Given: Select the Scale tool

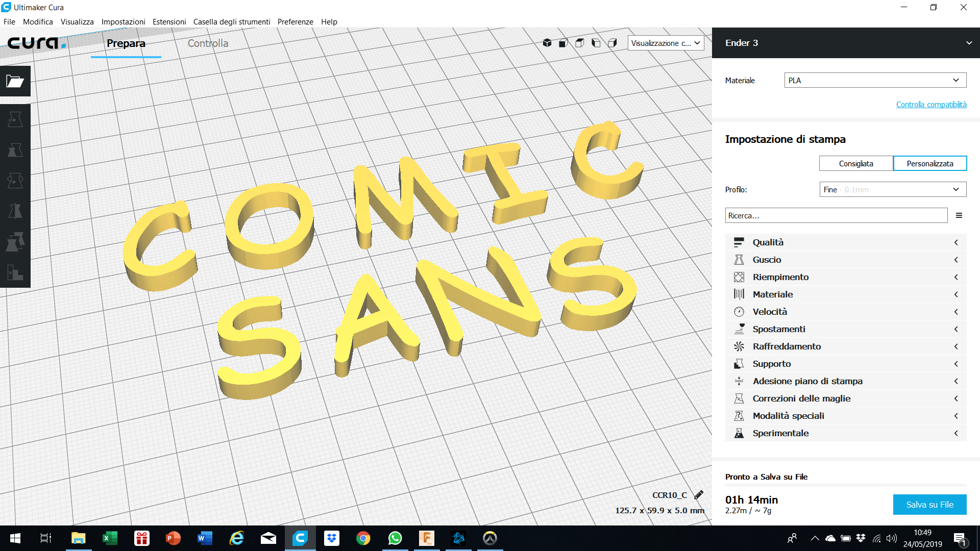Looking at the screenshot, I should pos(15,150).
